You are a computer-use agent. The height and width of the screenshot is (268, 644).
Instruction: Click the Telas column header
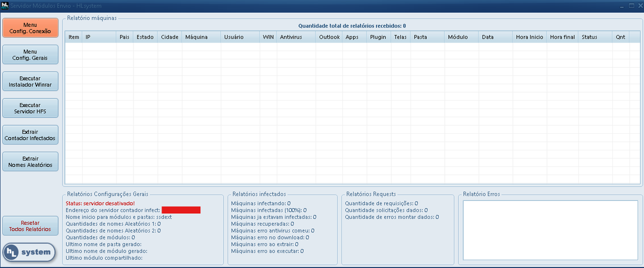tap(400, 37)
